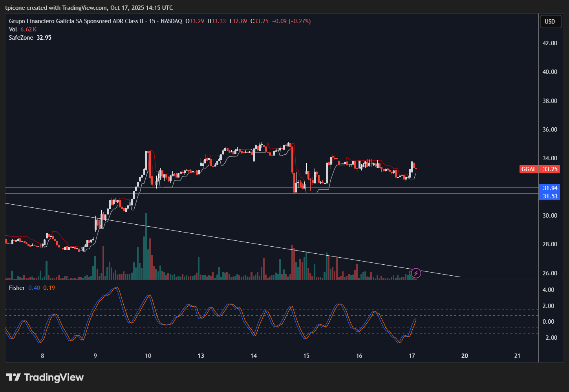
Task: Click the GGAL 33.25 current price label
Action: point(539,169)
